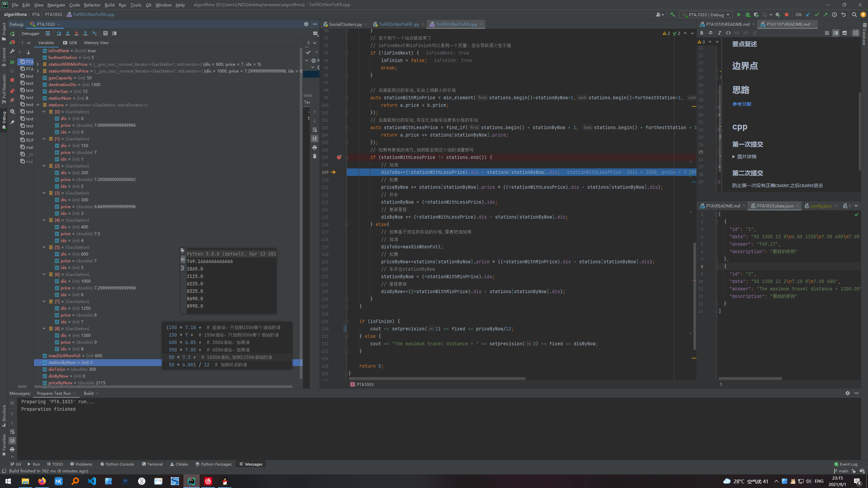Open the Python Console tool window
Image resolution: width=868 pixels, height=488 pixels.
click(117, 464)
